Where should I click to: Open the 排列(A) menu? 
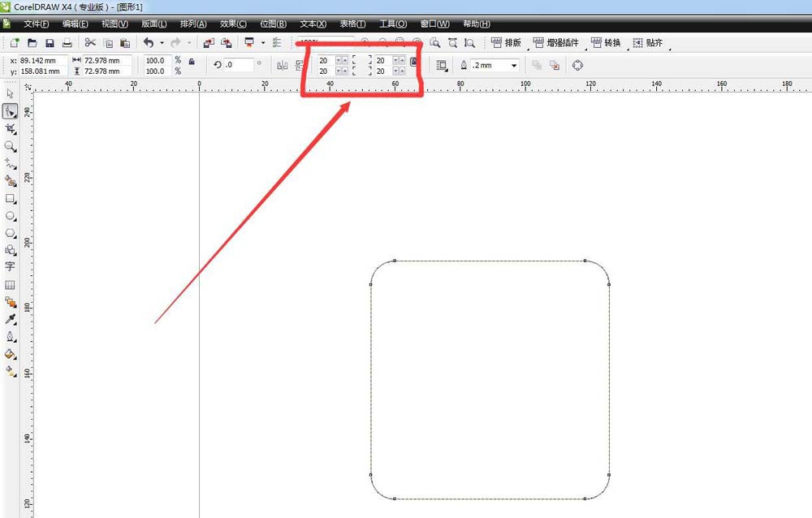click(193, 24)
